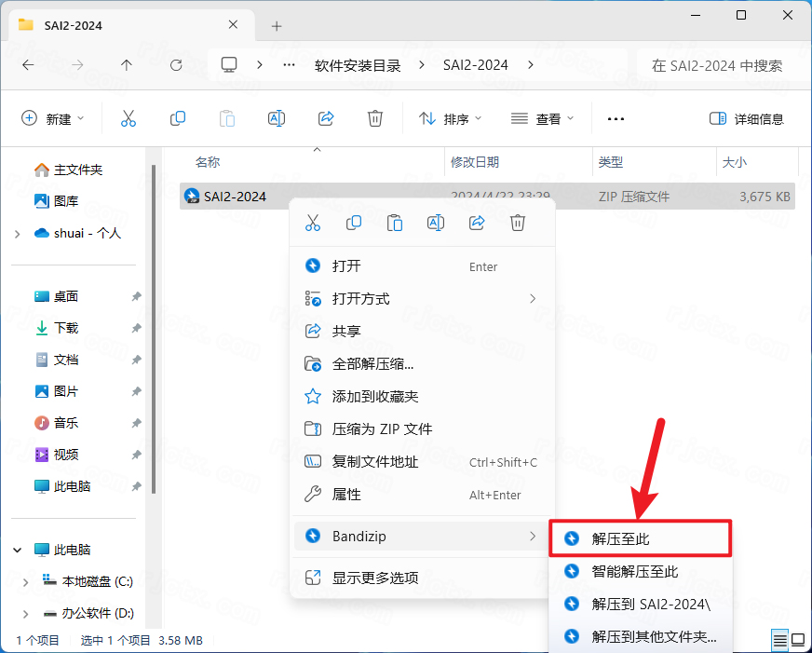The width and height of the screenshot is (812, 653).
Task: Click the share icon in the toolbar
Action: 326,118
